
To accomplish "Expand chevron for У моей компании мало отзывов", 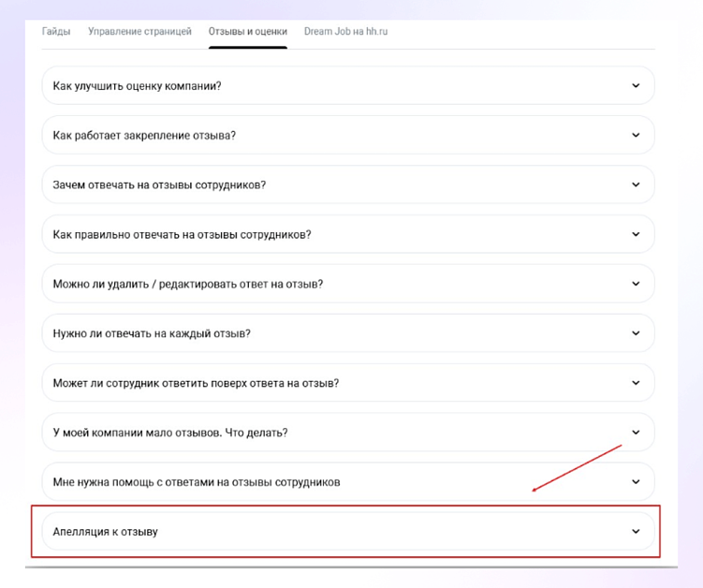I will pos(636,433).
